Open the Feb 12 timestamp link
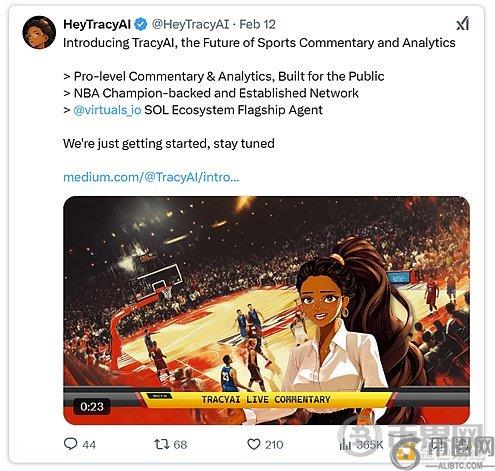This screenshot has width=495, height=471. pyautogui.click(x=257, y=24)
